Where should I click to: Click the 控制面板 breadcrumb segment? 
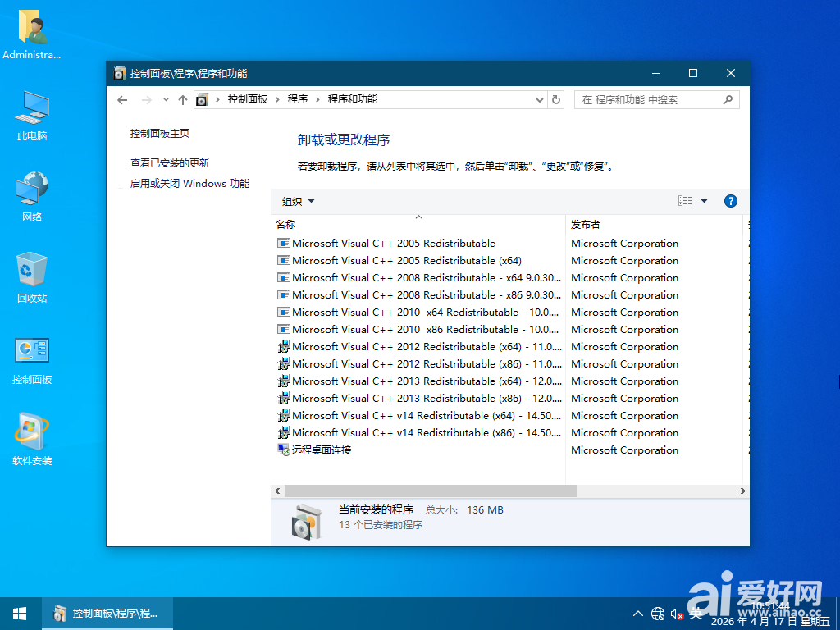(248, 99)
